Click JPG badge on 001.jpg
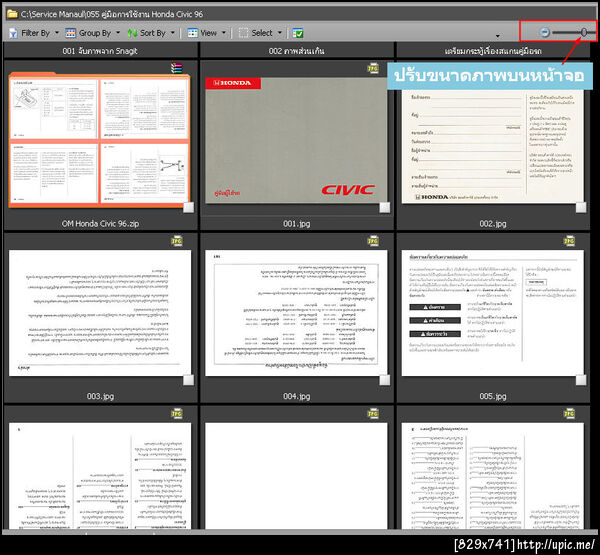The image size is (600, 555). 373,68
